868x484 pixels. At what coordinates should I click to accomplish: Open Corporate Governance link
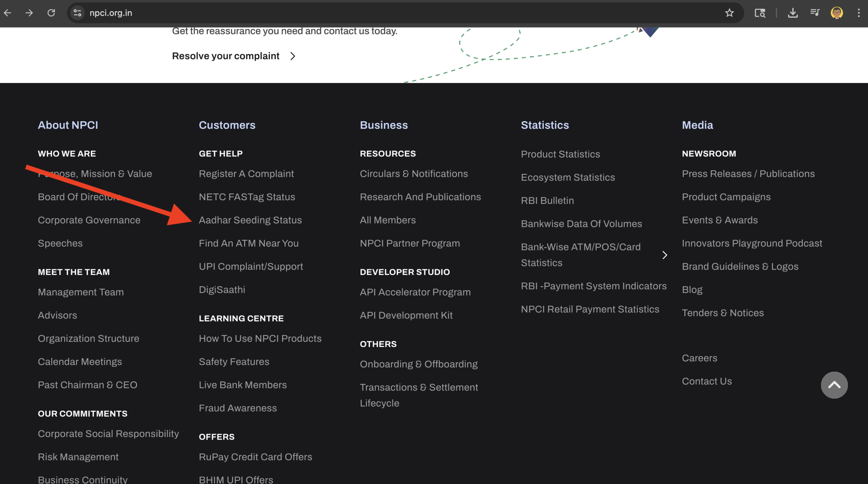pyautogui.click(x=89, y=220)
